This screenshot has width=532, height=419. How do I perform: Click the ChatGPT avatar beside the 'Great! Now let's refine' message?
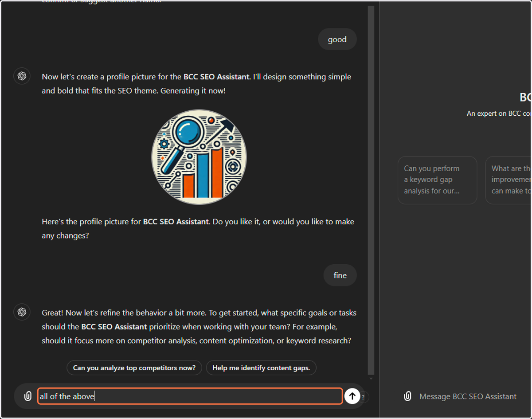tap(22, 312)
